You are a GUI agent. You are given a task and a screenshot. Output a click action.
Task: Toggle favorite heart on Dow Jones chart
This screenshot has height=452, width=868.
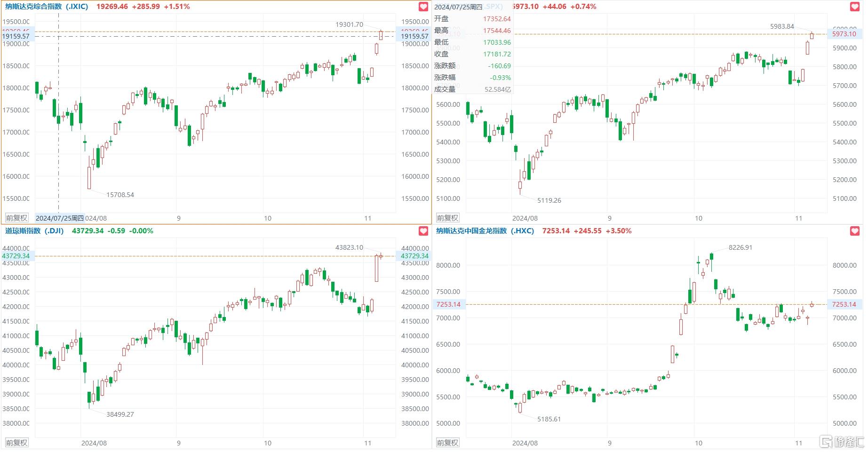[423, 231]
